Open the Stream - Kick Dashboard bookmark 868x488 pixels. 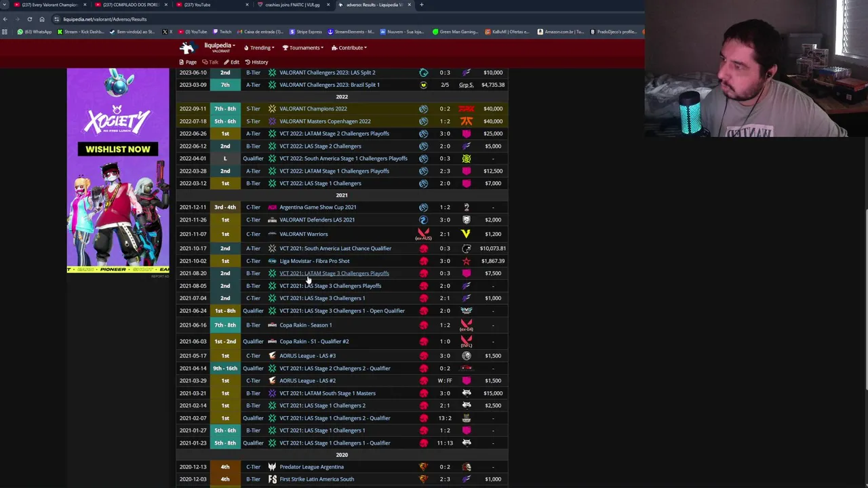tap(82, 32)
